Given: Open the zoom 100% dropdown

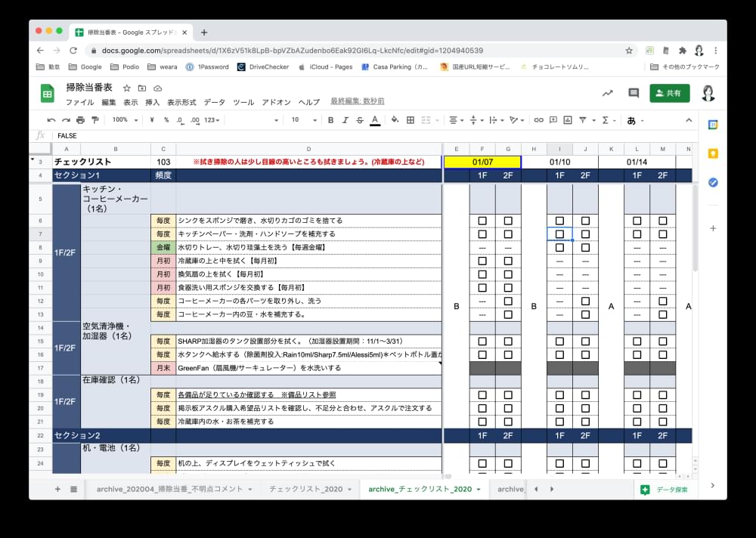Looking at the screenshot, I should pos(124,120).
